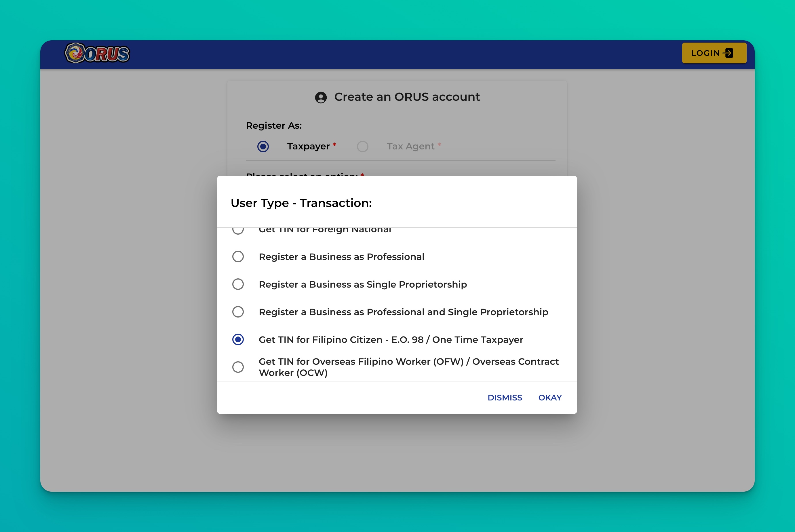Click the 'Register As:' label

[x=274, y=126]
